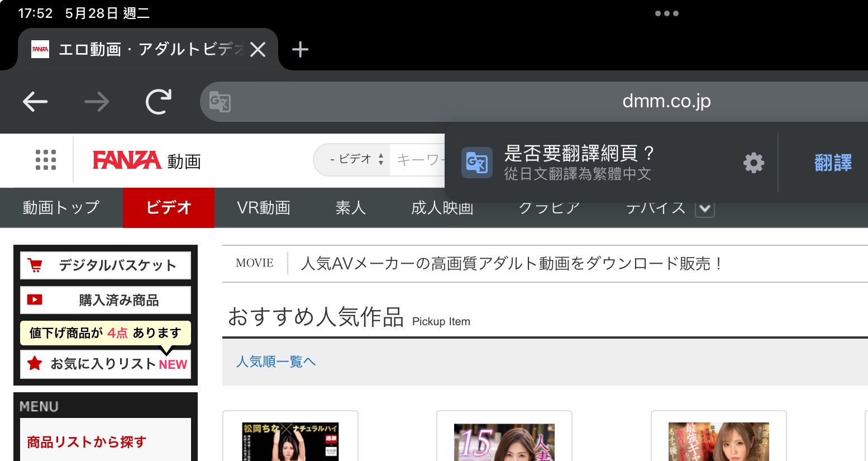Viewport: 868px width, 461px height.
Task: Focus the keyword search field
Action: coord(418,160)
